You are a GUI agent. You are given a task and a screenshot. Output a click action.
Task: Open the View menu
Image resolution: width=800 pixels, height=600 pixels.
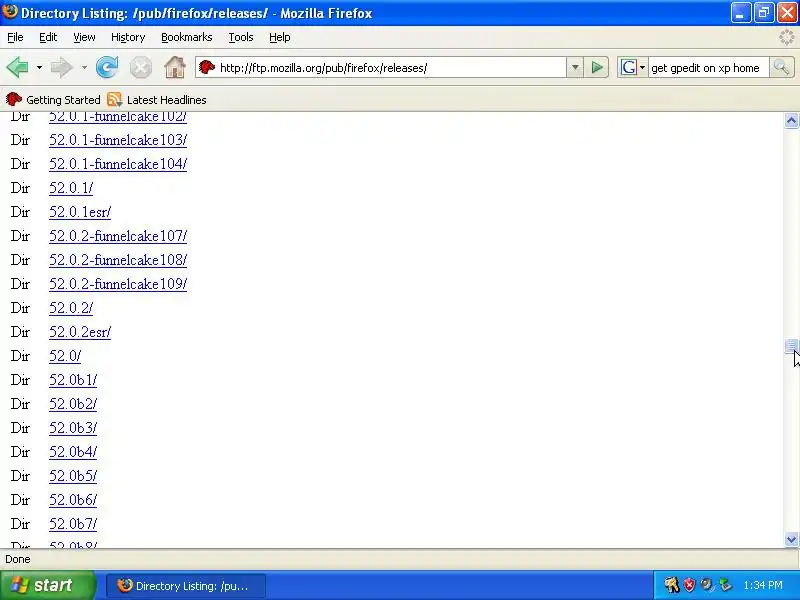coord(84,37)
